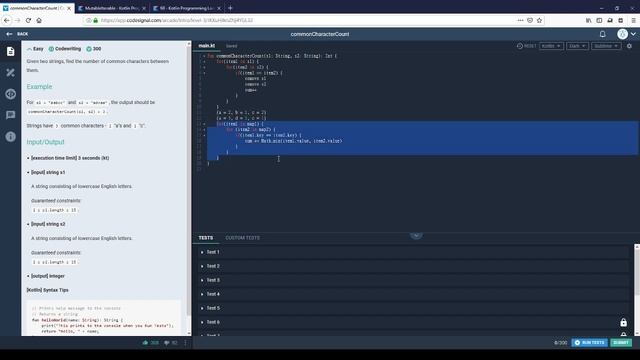Expand Test 5 row
Image resolution: width=640 pixels, height=360 pixels.
click(x=413, y=308)
